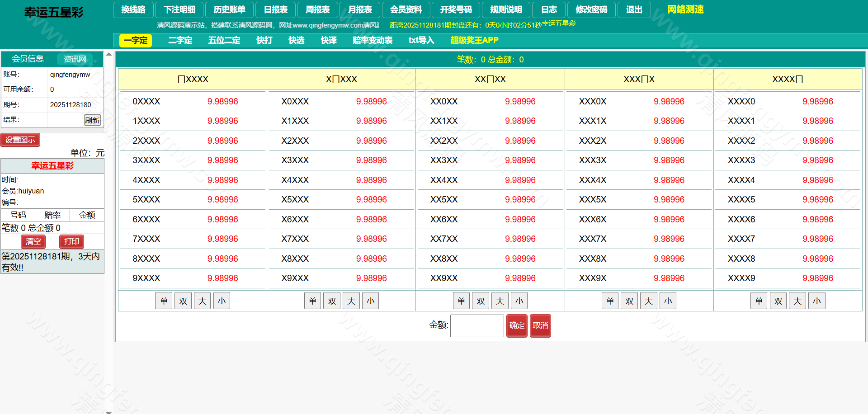Viewport: 868px width, 414px height.
Task: Open the 开奖号码 draw numbers page
Action: pyautogui.click(x=456, y=9)
